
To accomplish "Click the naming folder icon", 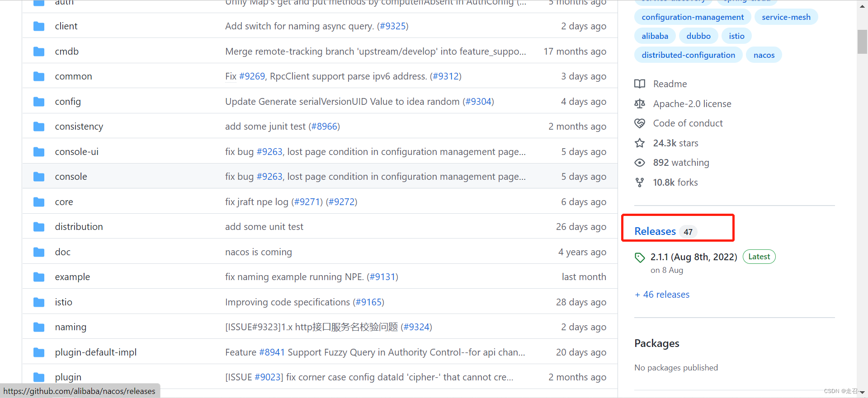I will (39, 327).
